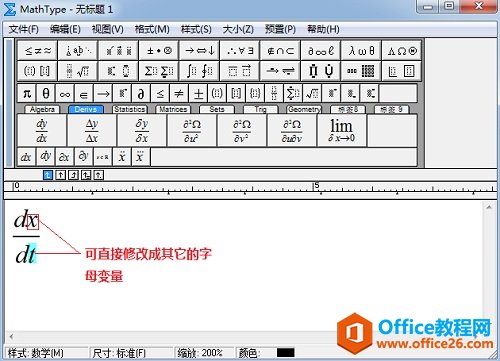Insert the x double-dot expression
500x361 pixels.
click(x=122, y=157)
